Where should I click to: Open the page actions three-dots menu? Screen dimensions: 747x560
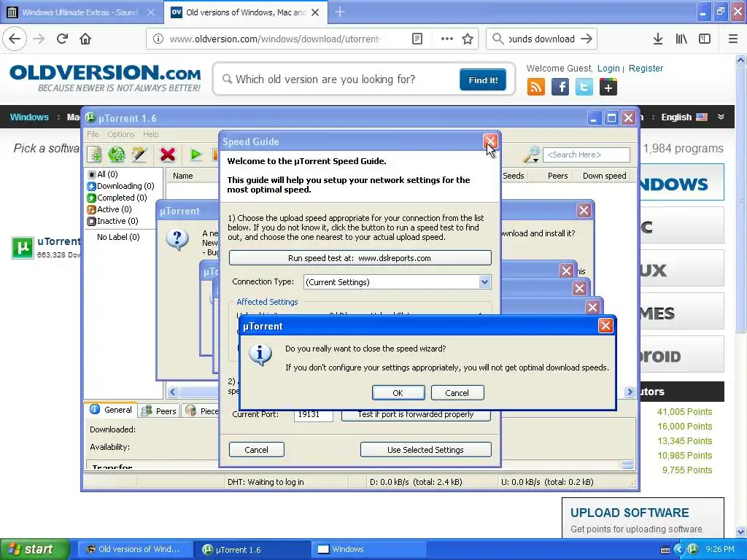point(447,39)
